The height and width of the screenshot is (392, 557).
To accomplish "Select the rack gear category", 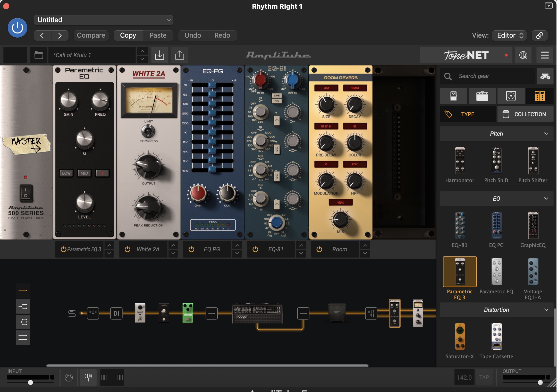I will (x=540, y=96).
